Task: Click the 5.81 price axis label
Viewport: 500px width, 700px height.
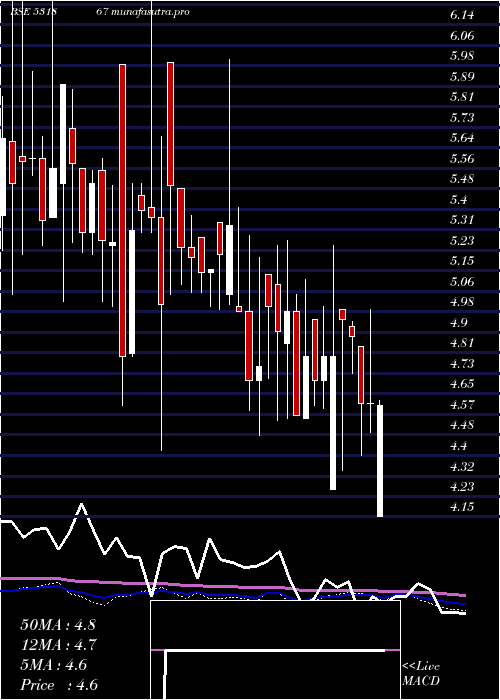Action: pos(462,97)
